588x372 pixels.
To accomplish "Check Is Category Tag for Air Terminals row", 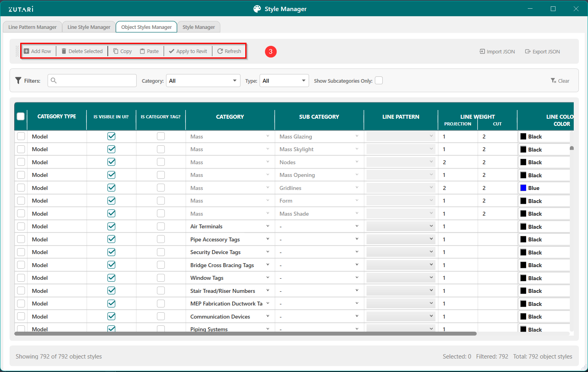I will click(160, 226).
